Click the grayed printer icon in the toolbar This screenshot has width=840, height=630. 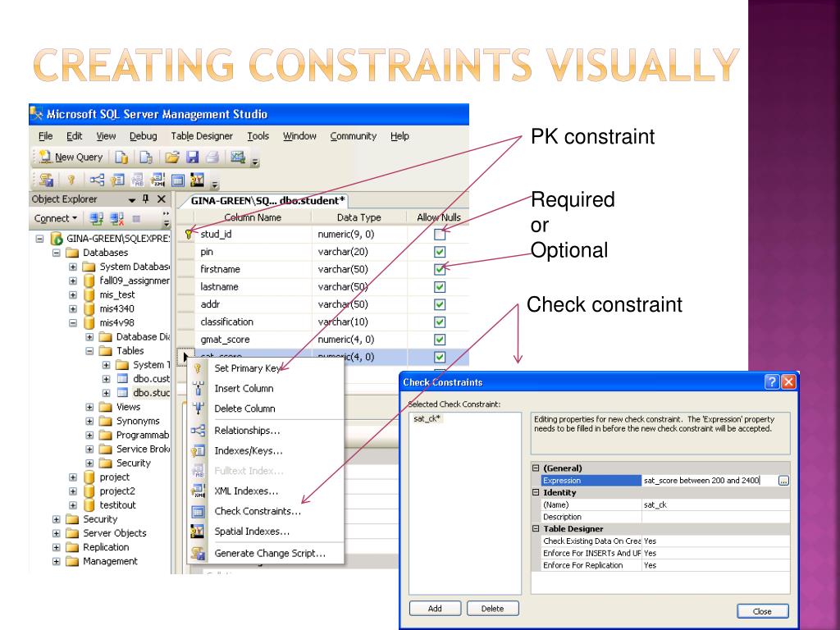(212, 157)
